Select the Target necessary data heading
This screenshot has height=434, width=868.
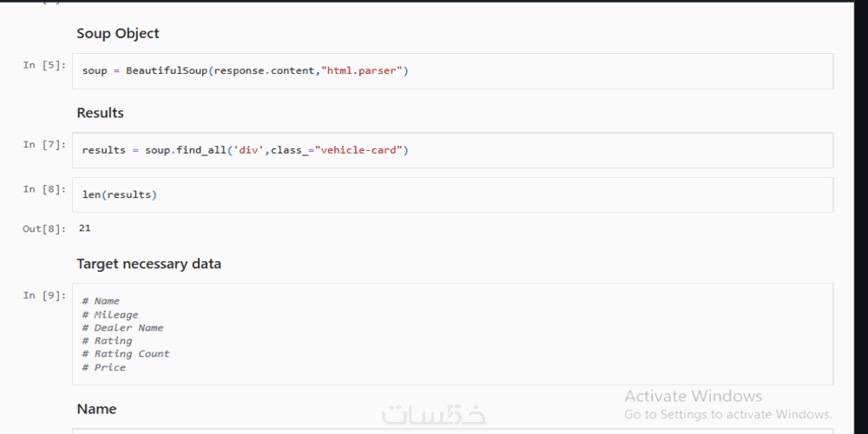click(148, 264)
